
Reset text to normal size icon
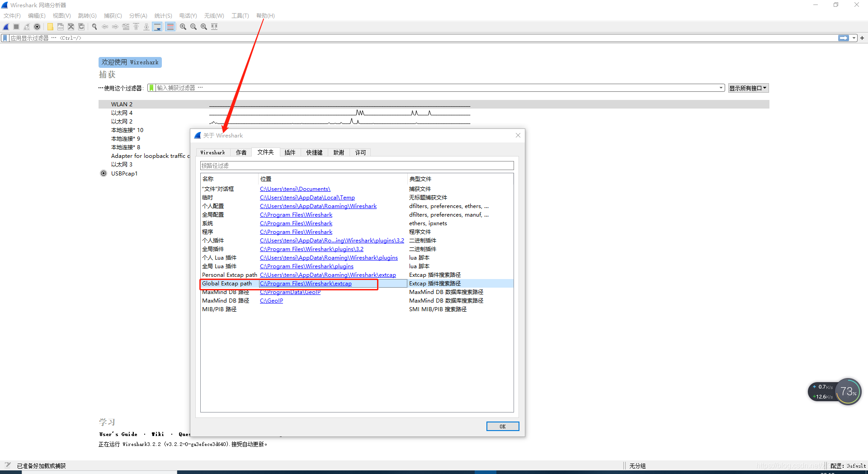204,27
